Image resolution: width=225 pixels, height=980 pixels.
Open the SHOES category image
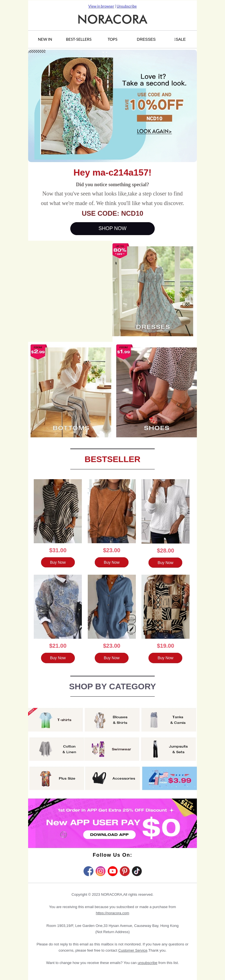156,392
